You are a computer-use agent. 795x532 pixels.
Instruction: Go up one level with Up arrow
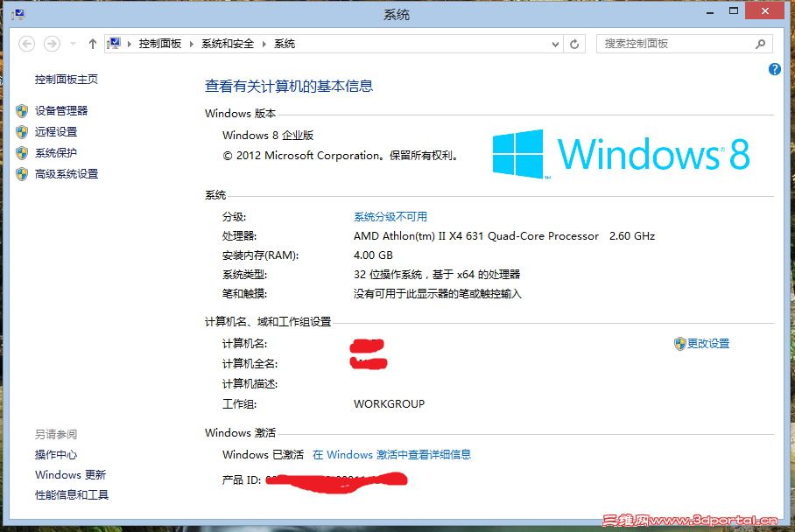click(92, 44)
